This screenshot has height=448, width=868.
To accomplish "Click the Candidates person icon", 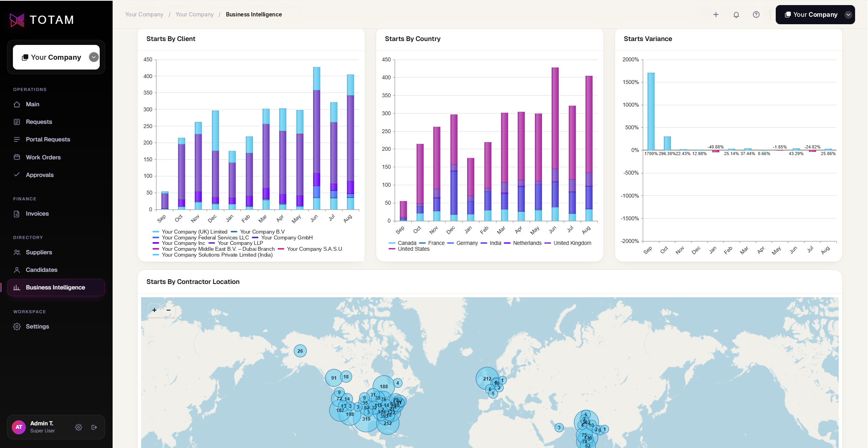I will 17,270.
